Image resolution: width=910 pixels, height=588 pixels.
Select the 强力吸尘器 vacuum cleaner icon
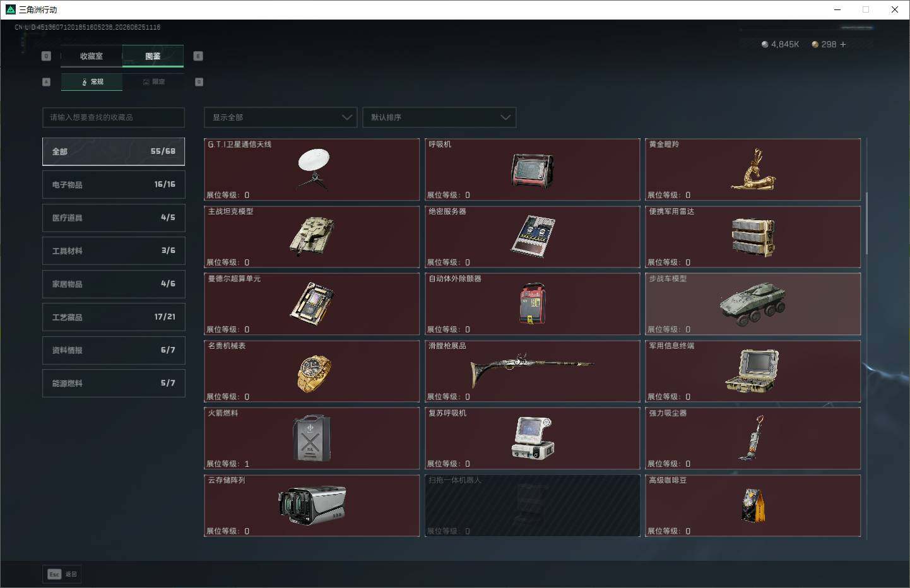pos(751,438)
